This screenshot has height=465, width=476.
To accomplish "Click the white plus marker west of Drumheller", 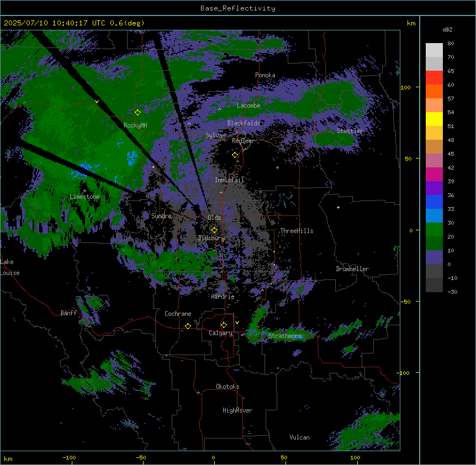I will point(338,207).
